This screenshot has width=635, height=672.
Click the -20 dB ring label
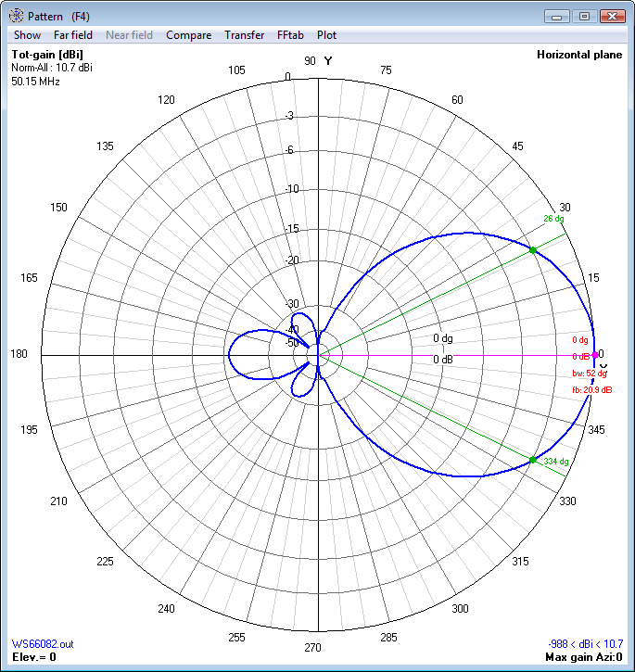coord(292,260)
